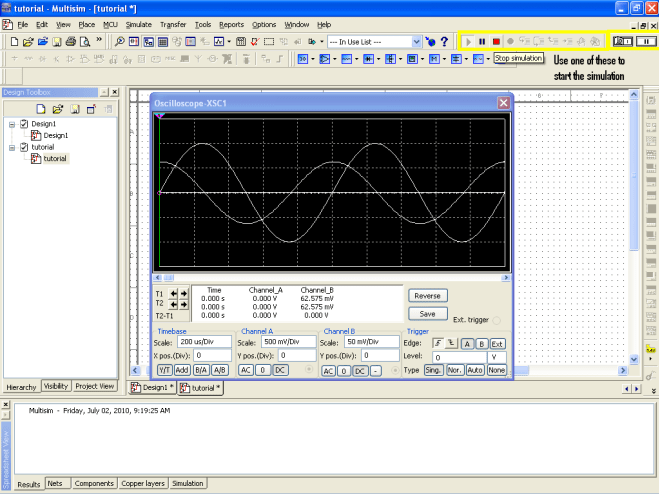Set trigger type to Sing.
This screenshot has width=660, height=495.
point(433,370)
